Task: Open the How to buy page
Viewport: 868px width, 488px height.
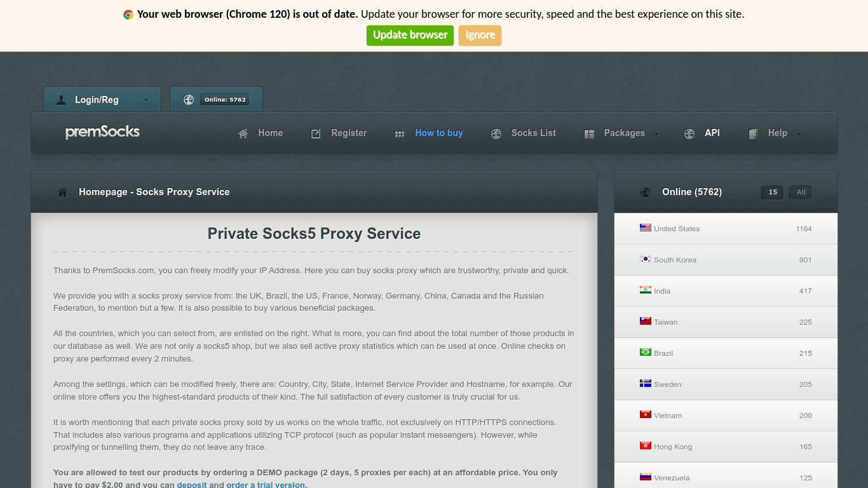Action: [x=438, y=133]
